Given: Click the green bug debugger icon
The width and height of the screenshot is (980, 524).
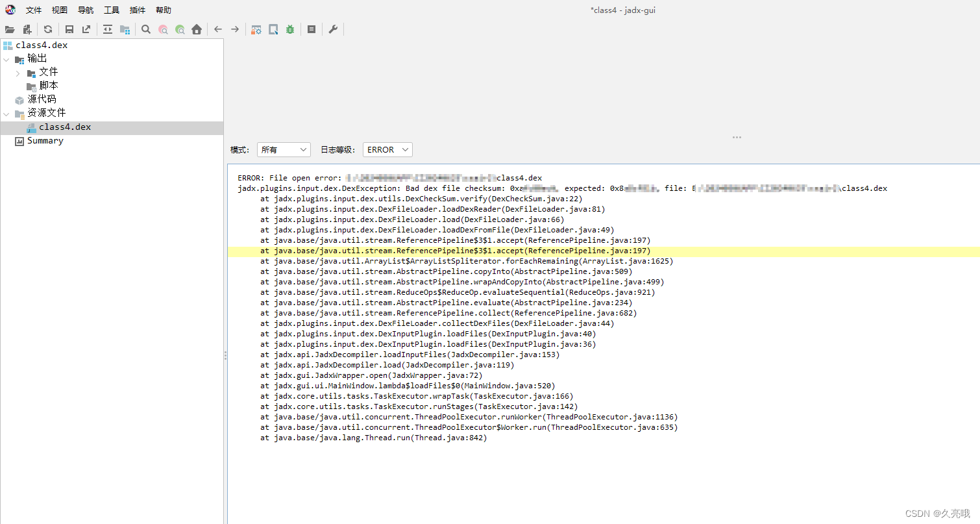Looking at the screenshot, I should click(x=289, y=29).
